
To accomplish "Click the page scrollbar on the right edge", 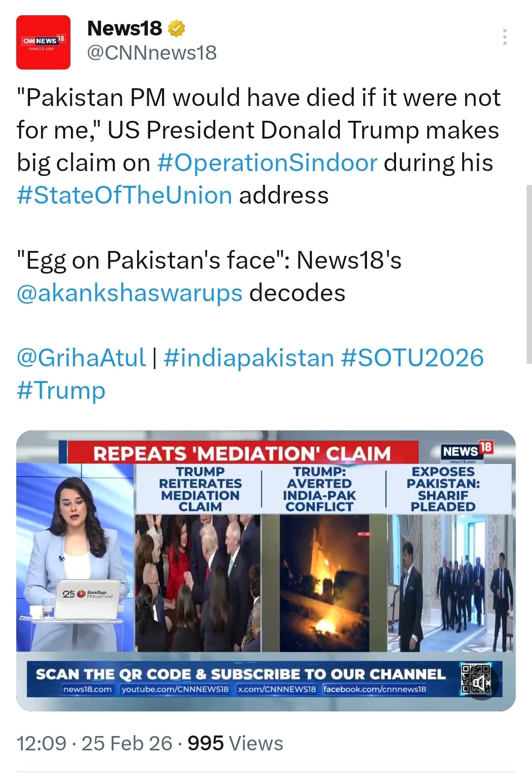I will [529, 274].
